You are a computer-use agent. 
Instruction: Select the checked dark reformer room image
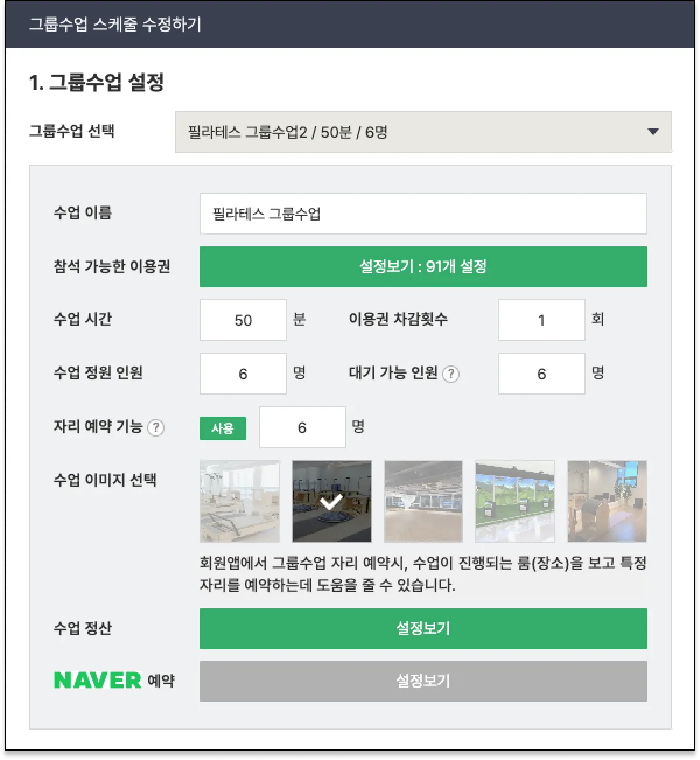(x=332, y=501)
